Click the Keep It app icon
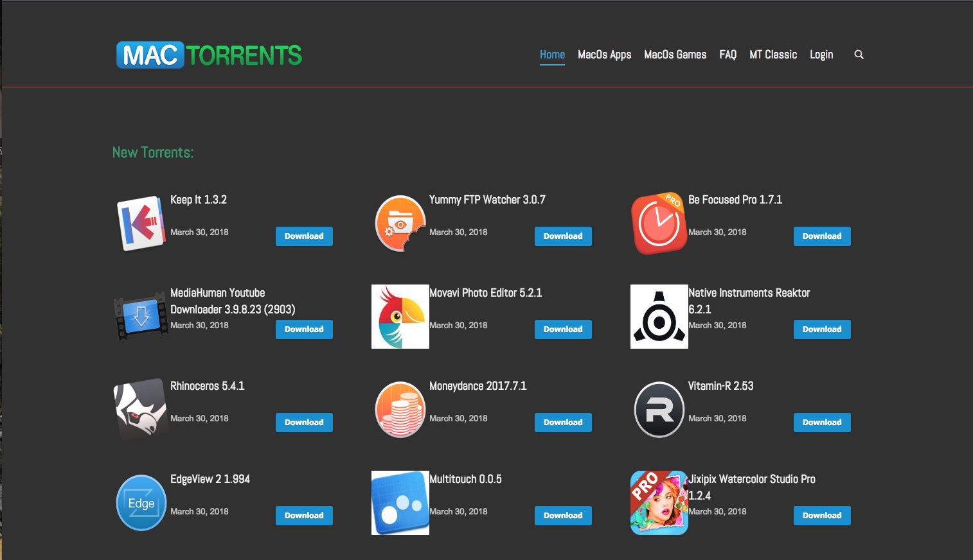Image resolution: width=973 pixels, height=560 pixels. [141, 223]
